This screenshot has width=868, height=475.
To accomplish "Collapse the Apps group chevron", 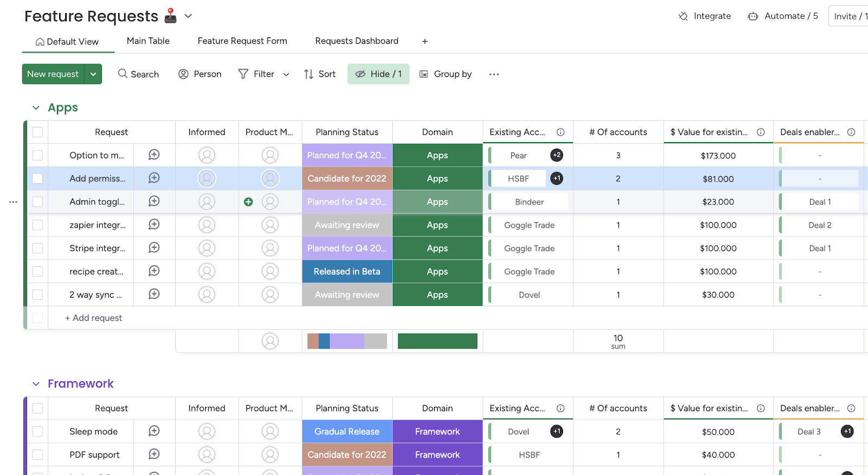I will 36,108.
